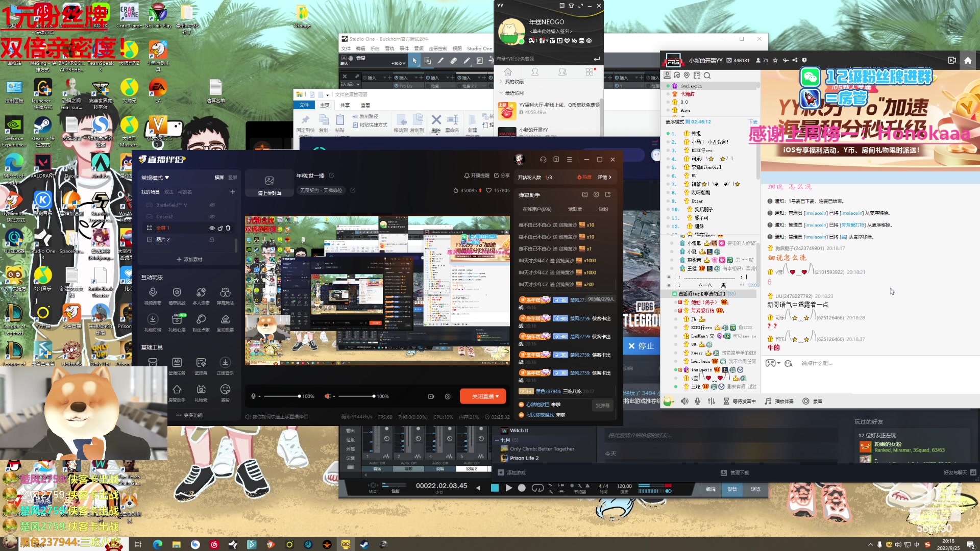Adjust microphone volume slider in 直播伴侣

pos(282,396)
